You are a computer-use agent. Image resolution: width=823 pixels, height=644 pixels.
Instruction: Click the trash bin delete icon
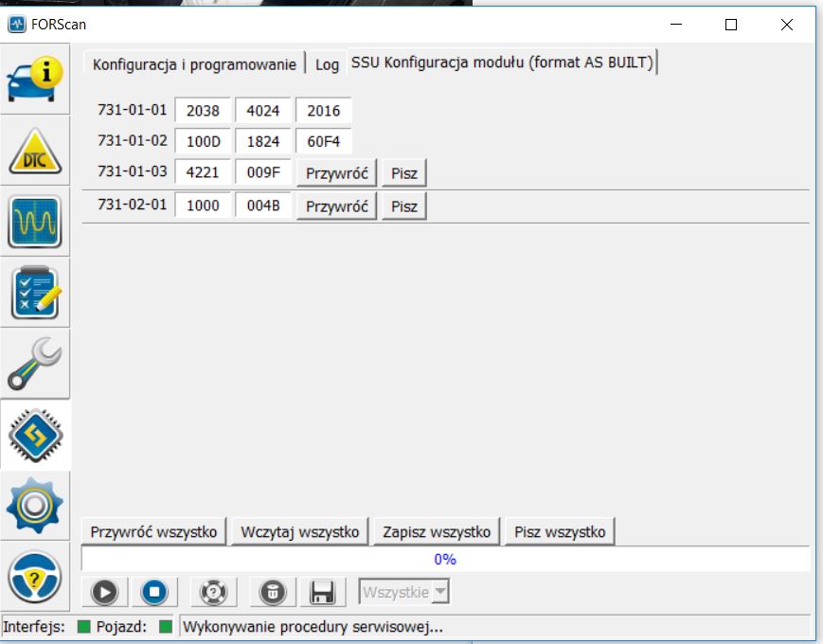pyautogui.click(x=272, y=593)
